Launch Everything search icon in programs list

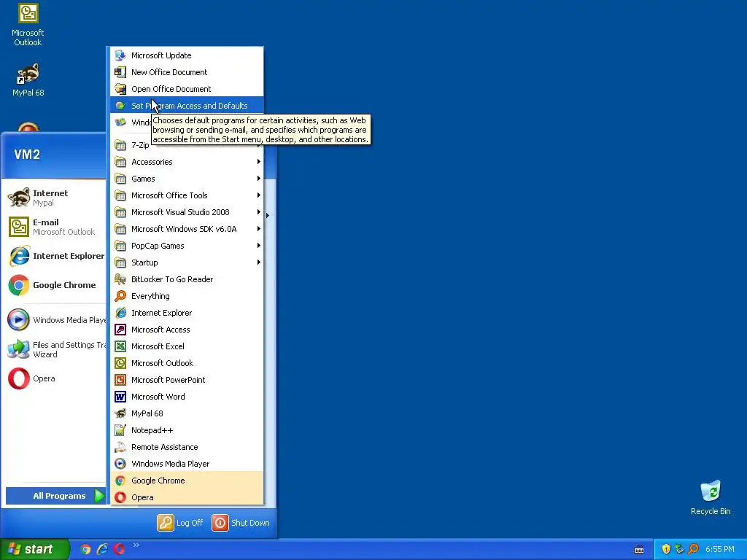(x=120, y=296)
